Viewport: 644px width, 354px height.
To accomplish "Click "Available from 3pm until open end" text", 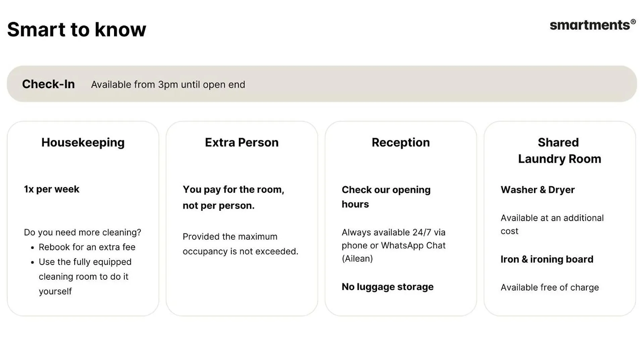I will click(168, 85).
